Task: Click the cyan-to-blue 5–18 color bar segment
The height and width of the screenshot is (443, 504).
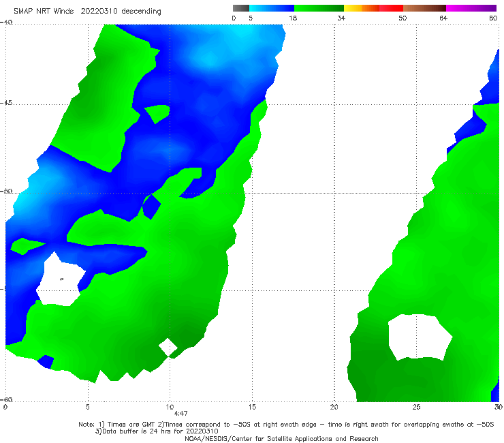Action: 272,8
